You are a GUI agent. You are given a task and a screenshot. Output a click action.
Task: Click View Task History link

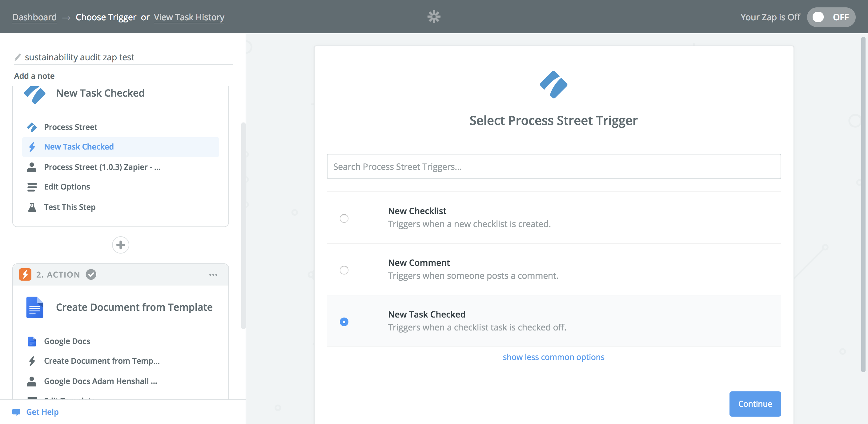point(189,16)
